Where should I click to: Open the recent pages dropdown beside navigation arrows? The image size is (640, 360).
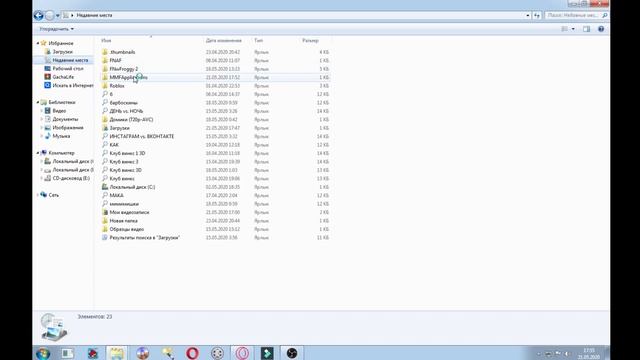tap(58, 16)
